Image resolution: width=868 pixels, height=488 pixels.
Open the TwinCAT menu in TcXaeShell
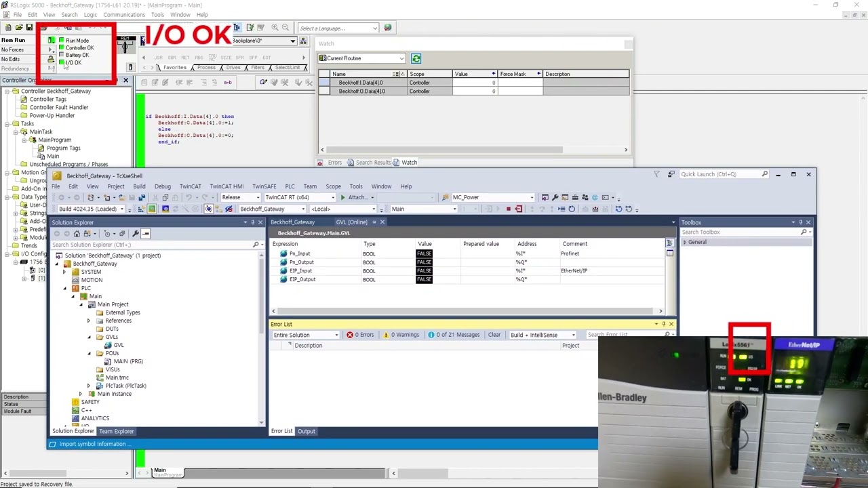click(191, 186)
